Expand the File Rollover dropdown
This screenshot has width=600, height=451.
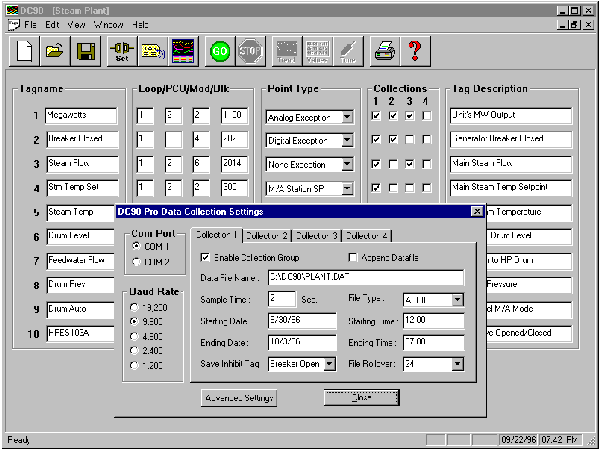[458, 364]
